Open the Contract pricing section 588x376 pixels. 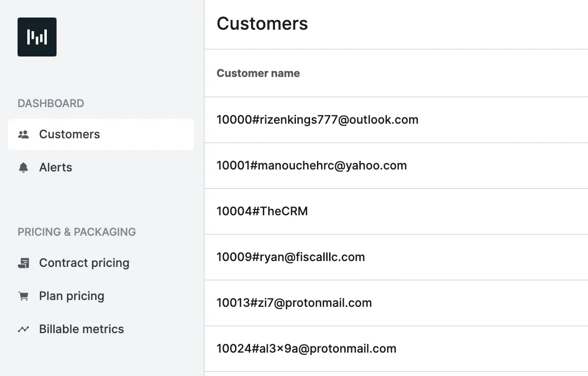tap(84, 263)
